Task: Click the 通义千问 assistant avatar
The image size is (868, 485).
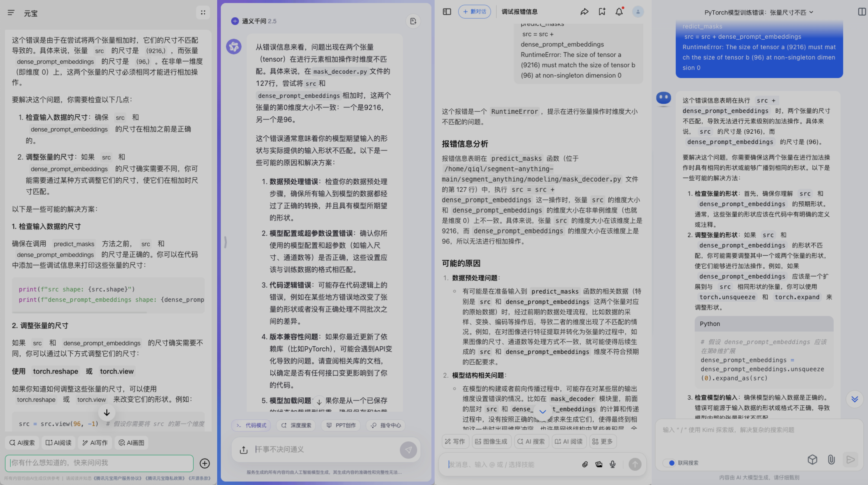Action: [234, 47]
